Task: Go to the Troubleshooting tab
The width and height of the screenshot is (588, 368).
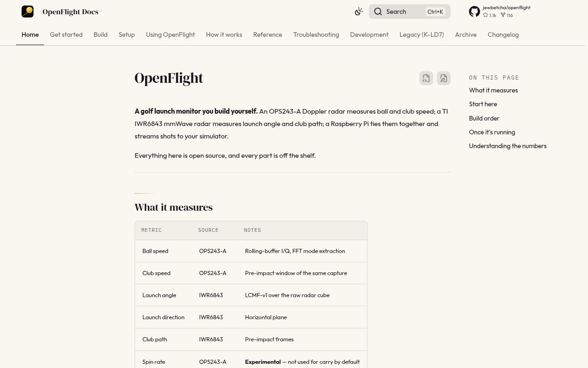Action: [316, 34]
